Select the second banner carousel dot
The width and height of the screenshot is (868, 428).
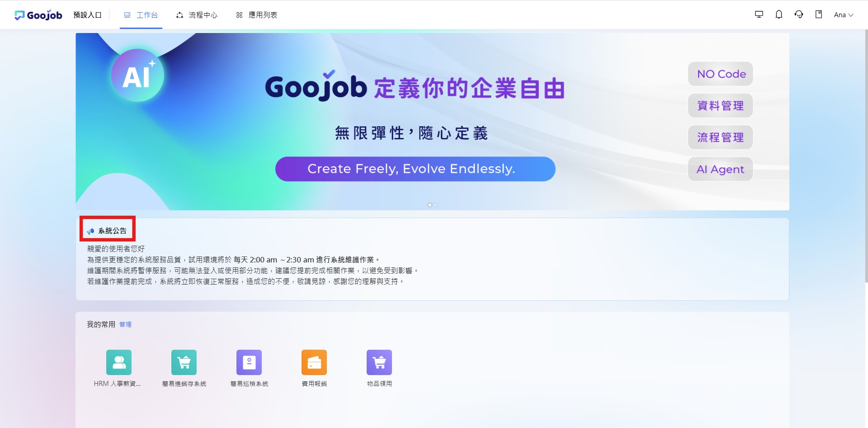(435, 205)
